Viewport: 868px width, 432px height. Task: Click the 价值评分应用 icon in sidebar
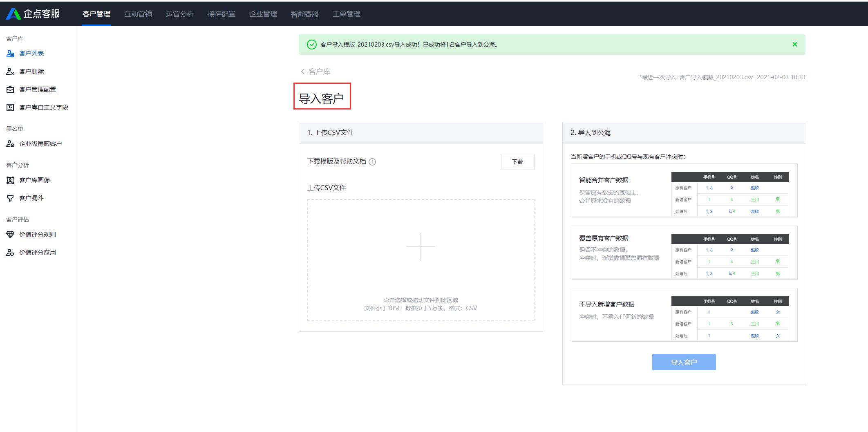(10, 253)
